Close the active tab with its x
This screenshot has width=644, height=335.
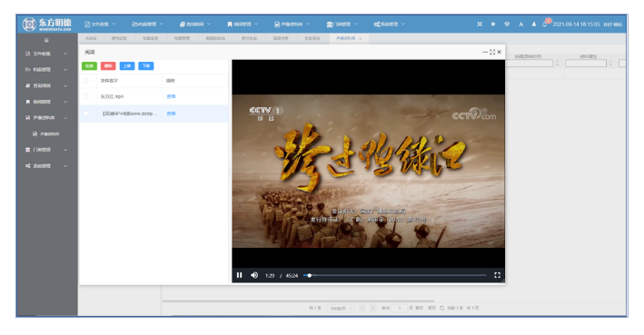[361, 39]
